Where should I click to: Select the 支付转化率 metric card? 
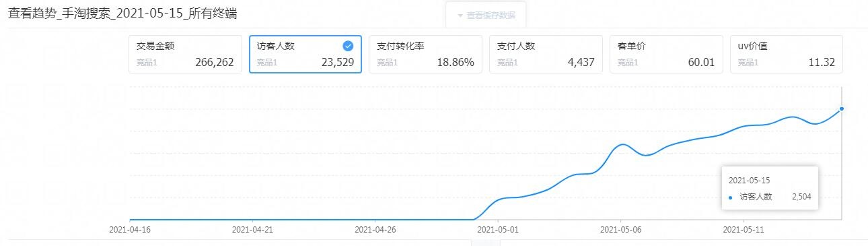425,54
